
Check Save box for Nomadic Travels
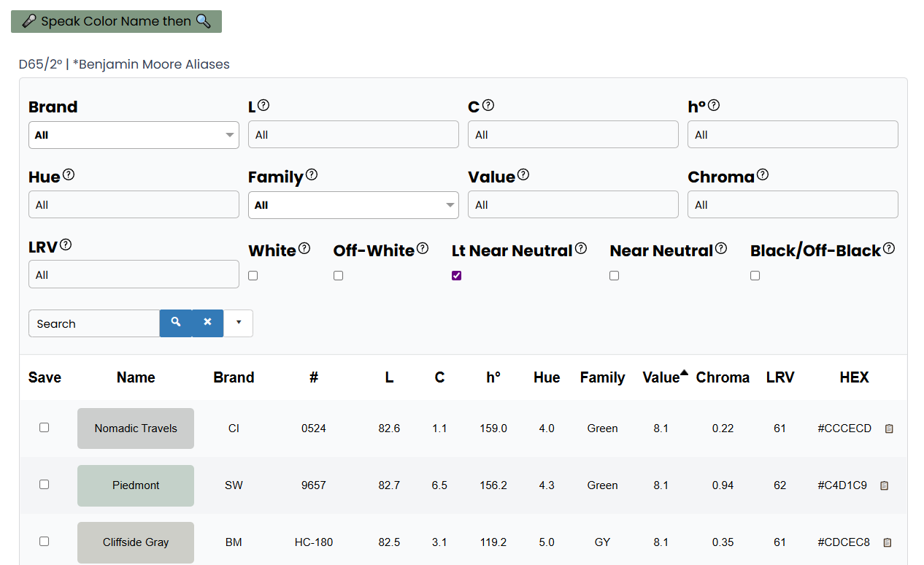(x=45, y=428)
